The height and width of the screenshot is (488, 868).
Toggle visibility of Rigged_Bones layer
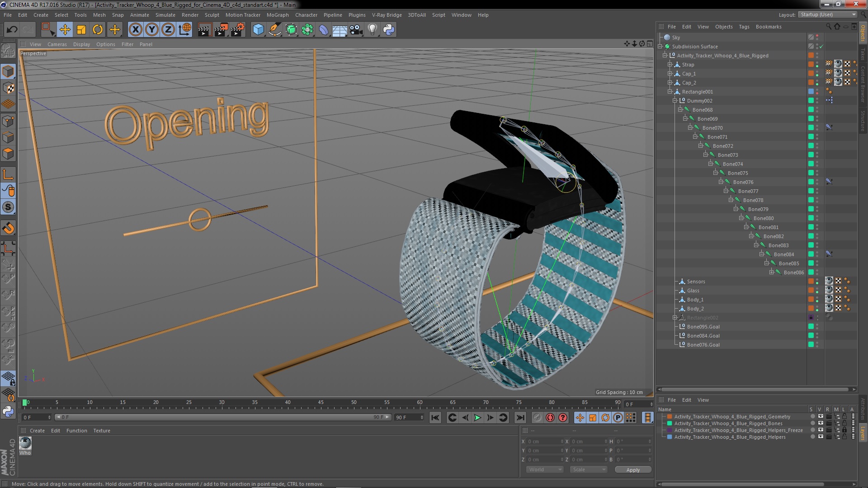[820, 423]
